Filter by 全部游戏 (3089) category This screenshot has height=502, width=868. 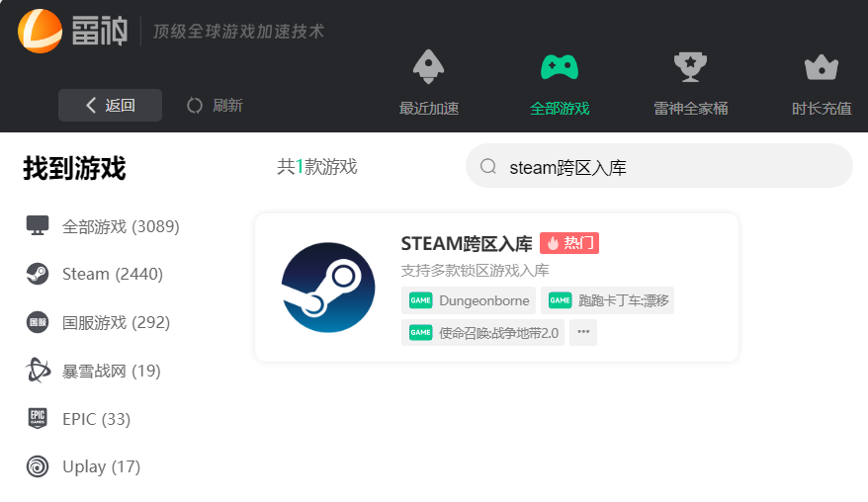pyautogui.click(x=103, y=226)
